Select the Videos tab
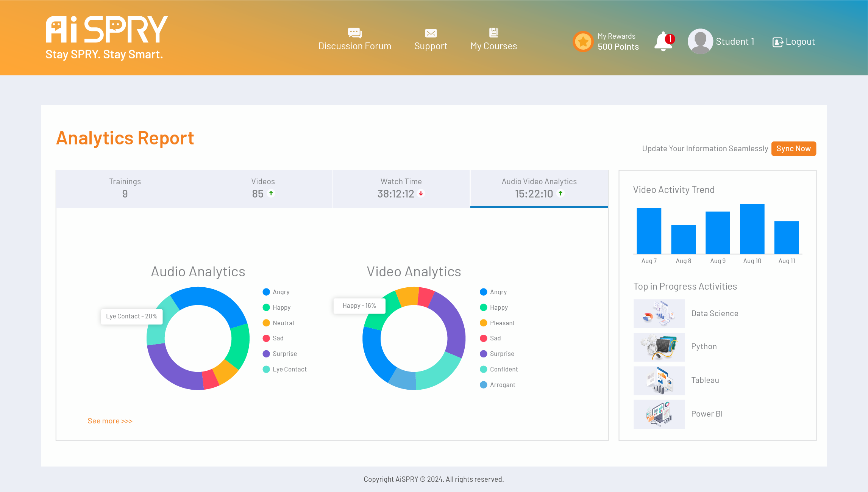 click(x=263, y=188)
